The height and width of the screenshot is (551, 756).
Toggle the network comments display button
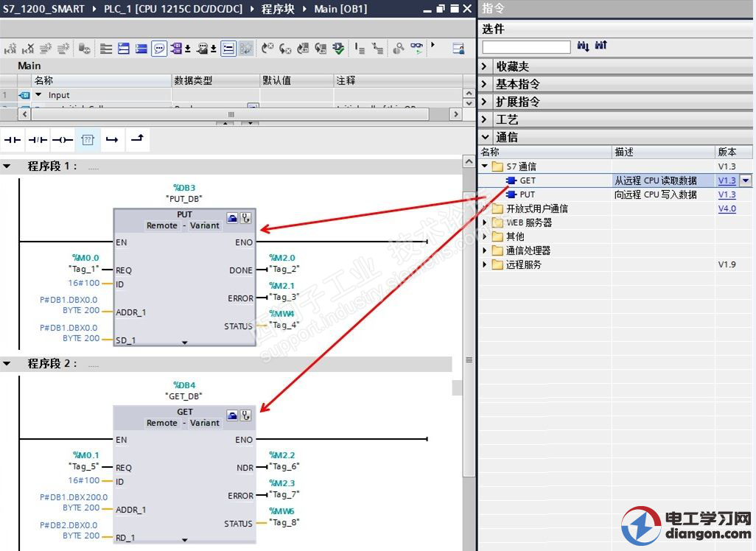(159, 49)
